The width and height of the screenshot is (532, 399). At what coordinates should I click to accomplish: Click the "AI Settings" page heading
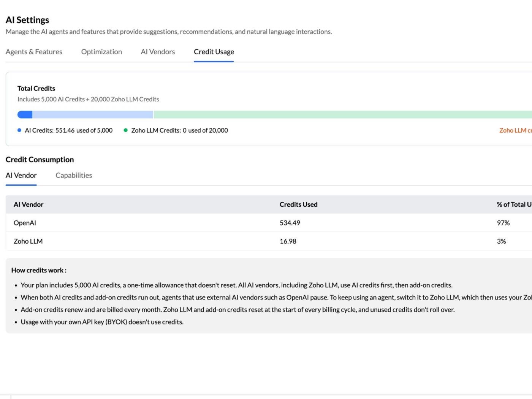[x=27, y=20]
